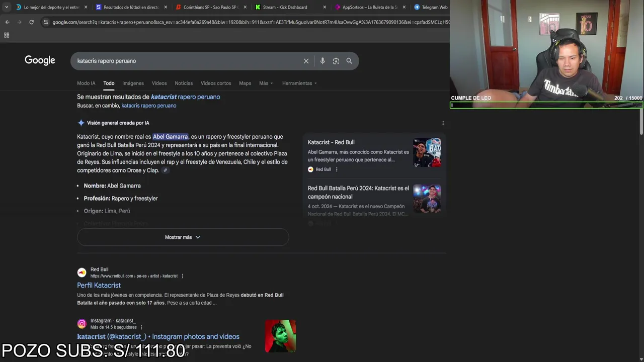Open the 'Perfil Katacrist' result
Image resolution: width=644 pixels, height=362 pixels.
99,286
